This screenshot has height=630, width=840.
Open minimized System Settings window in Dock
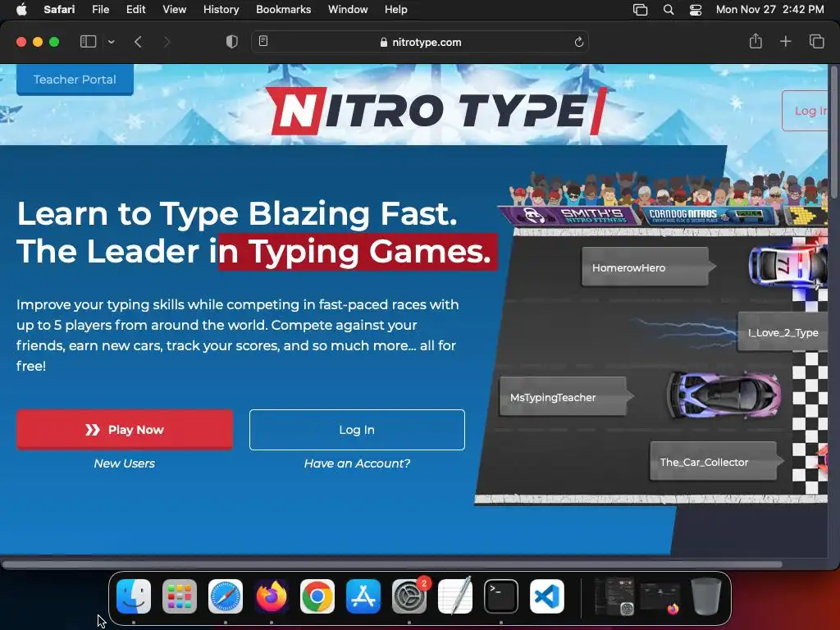coord(614,596)
